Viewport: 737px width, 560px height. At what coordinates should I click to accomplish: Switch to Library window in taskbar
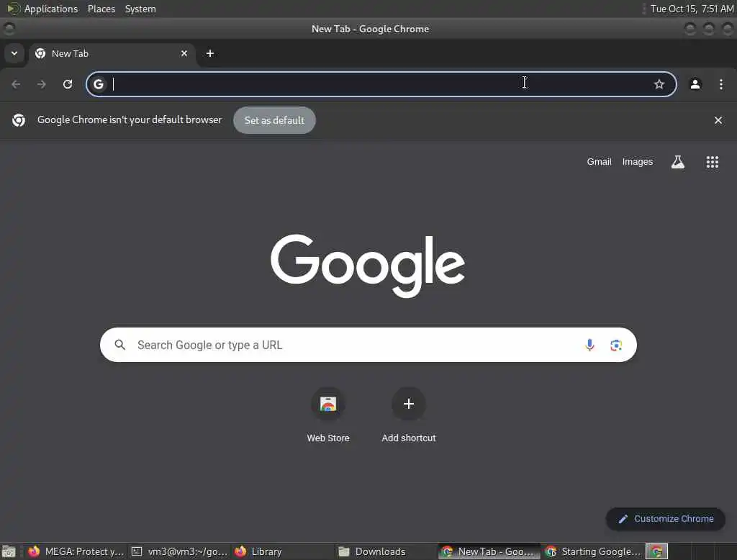pos(283,551)
